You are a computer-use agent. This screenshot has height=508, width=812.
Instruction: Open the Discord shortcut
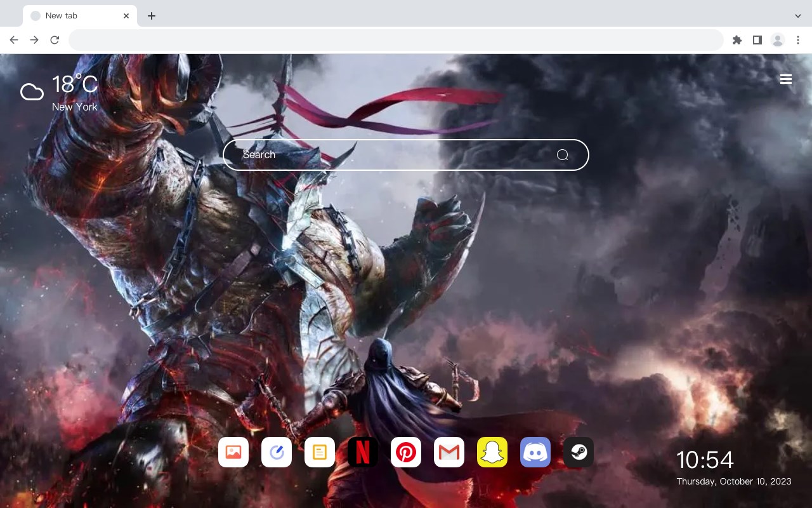point(535,452)
